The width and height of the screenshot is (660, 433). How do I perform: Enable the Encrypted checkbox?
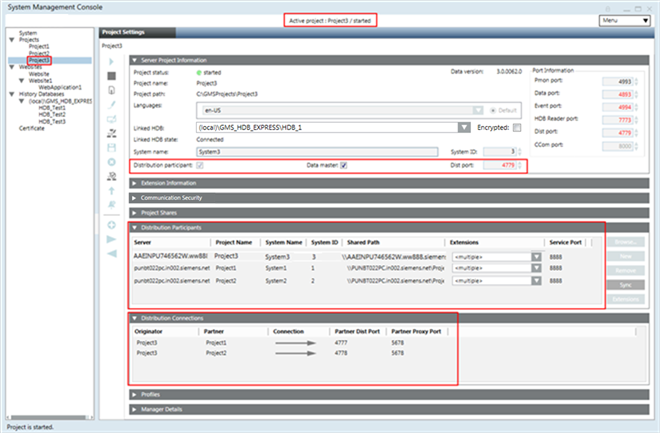click(516, 127)
